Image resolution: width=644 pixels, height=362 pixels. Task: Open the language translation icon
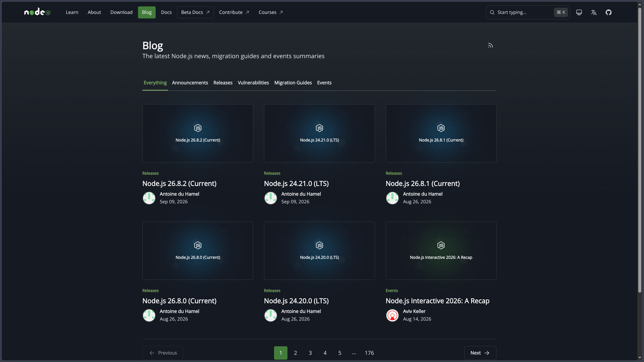[594, 12]
